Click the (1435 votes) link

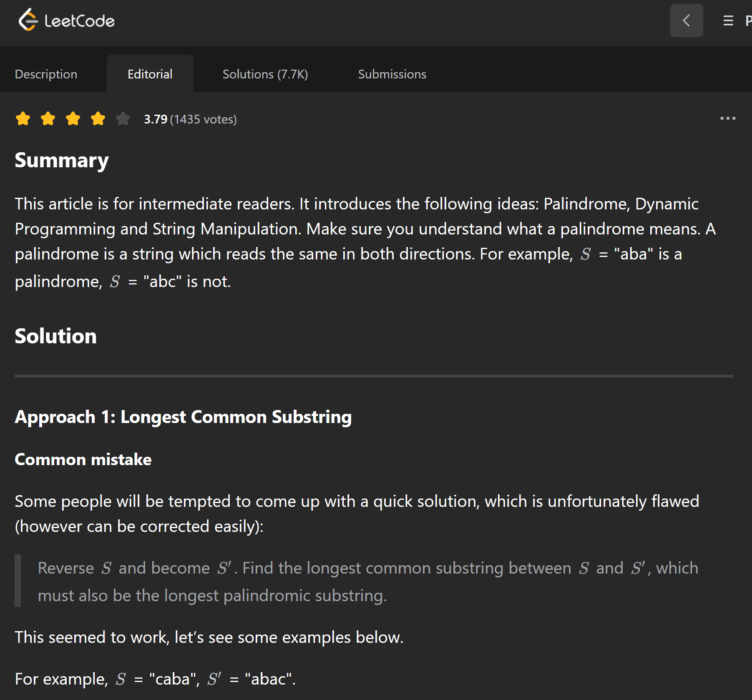[203, 120]
